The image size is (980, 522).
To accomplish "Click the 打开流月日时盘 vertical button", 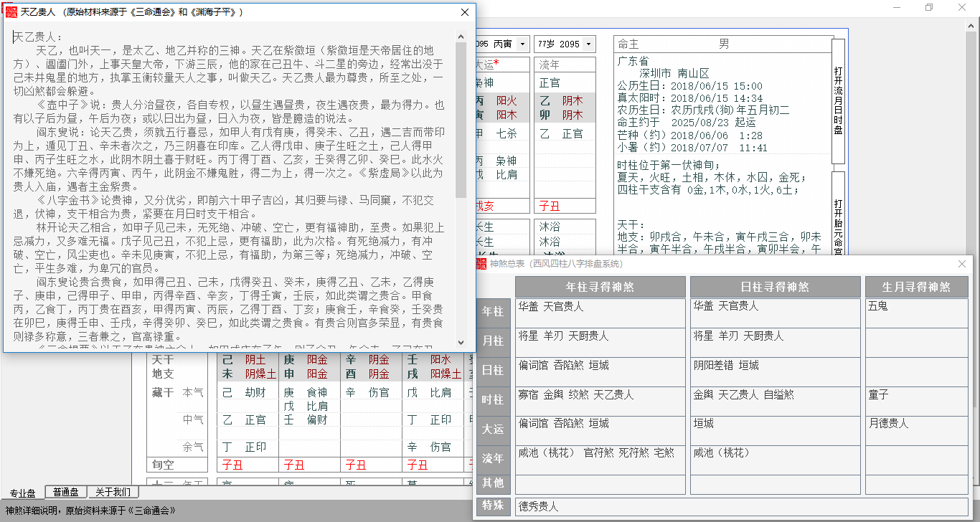I will point(838,100).
